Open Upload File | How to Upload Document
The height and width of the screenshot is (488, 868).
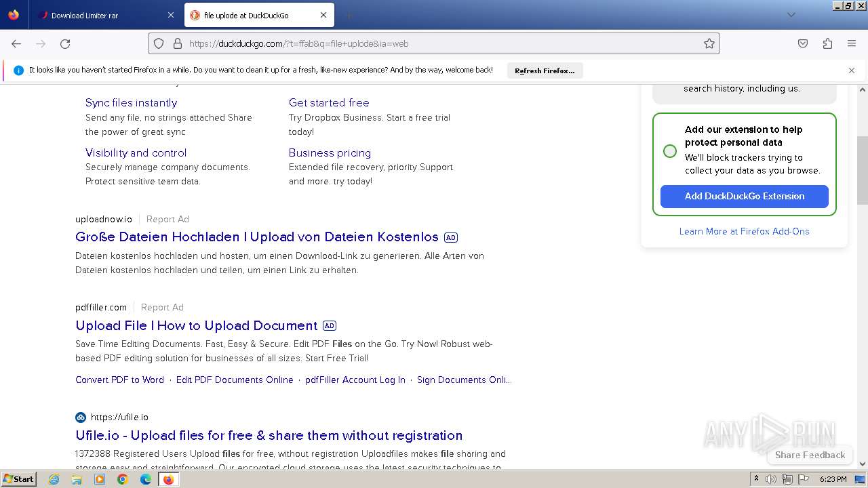click(197, 325)
